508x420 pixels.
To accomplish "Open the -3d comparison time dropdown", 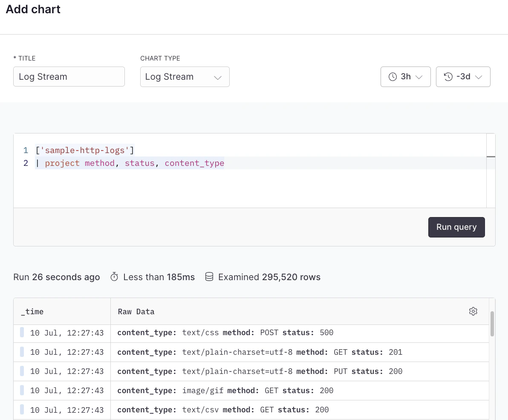I will 463,77.
